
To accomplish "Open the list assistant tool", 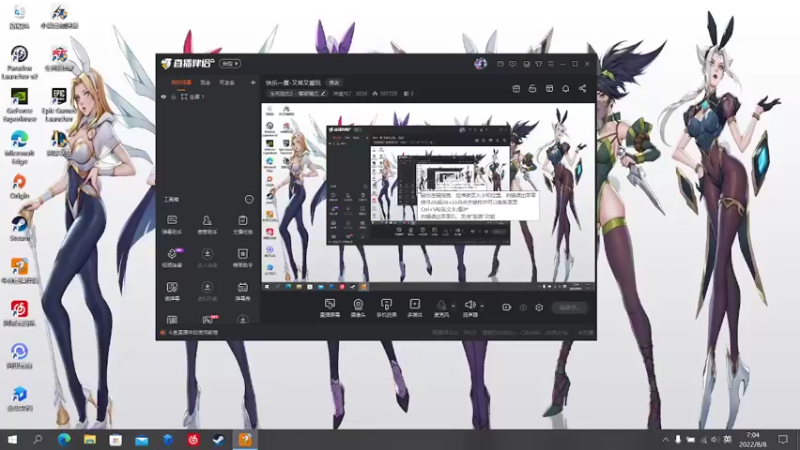I will tap(242, 258).
